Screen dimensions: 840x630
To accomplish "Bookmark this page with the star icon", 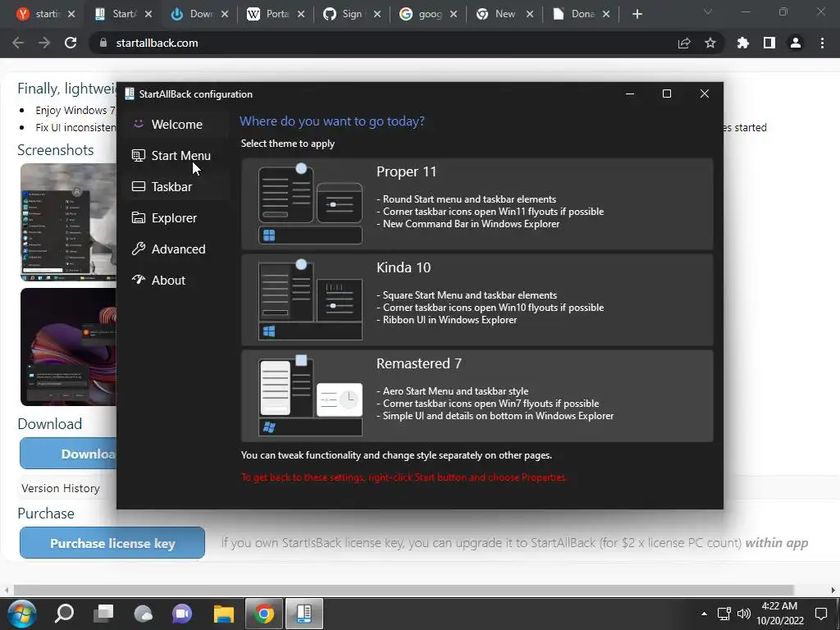I will (x=710, y=43).
